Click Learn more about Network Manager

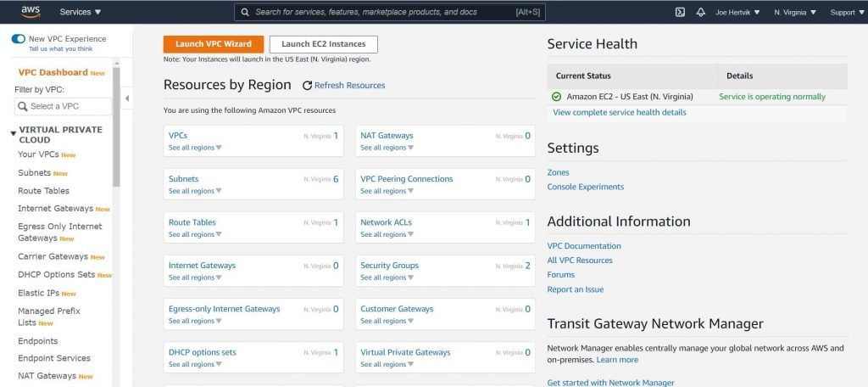click(x=617, y=360)
